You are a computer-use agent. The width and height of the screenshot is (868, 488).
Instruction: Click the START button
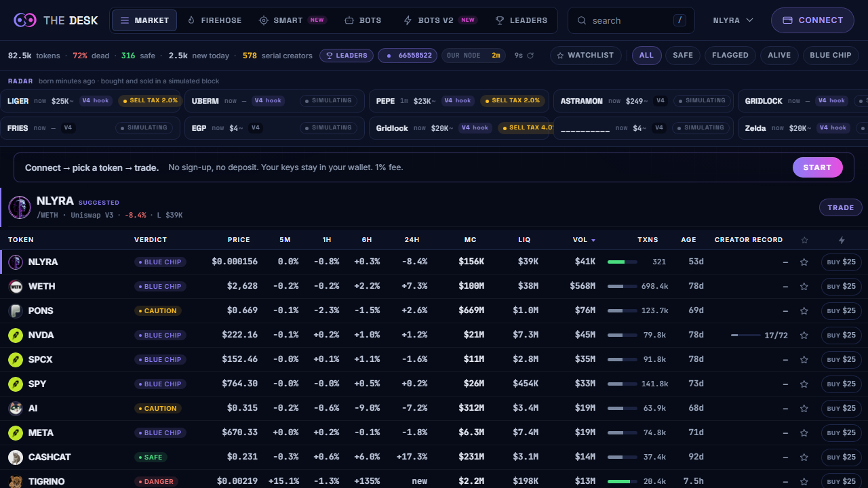pos(817,167)
